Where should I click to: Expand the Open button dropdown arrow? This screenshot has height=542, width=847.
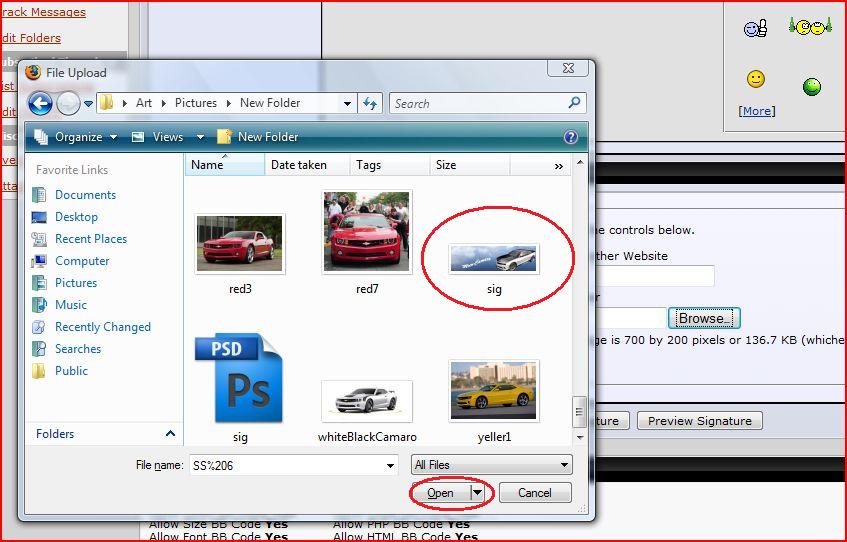[x=478, y=493]
